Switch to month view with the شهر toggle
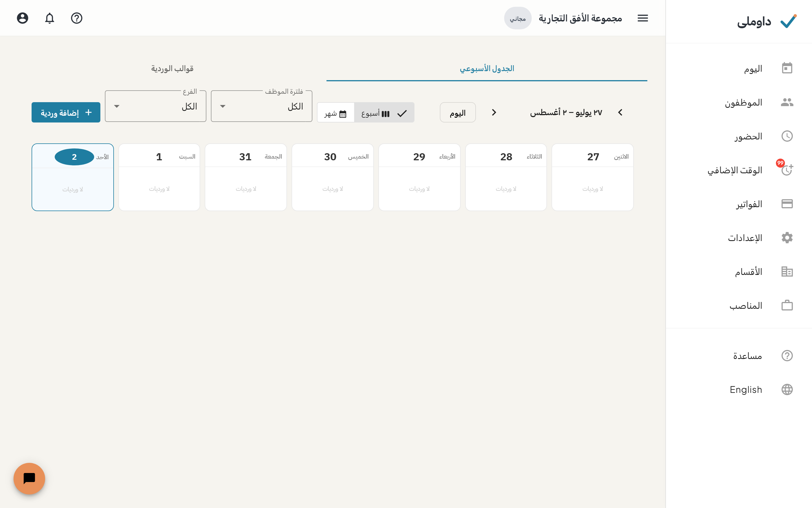This screenshot has width=812, height=508. pyautogui.click(x=336, y=113)
